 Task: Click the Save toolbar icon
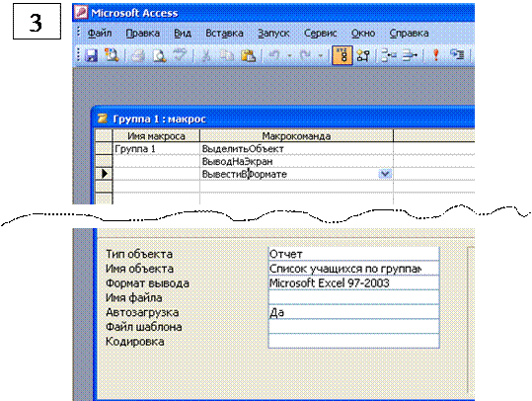[x=91, y=55]
